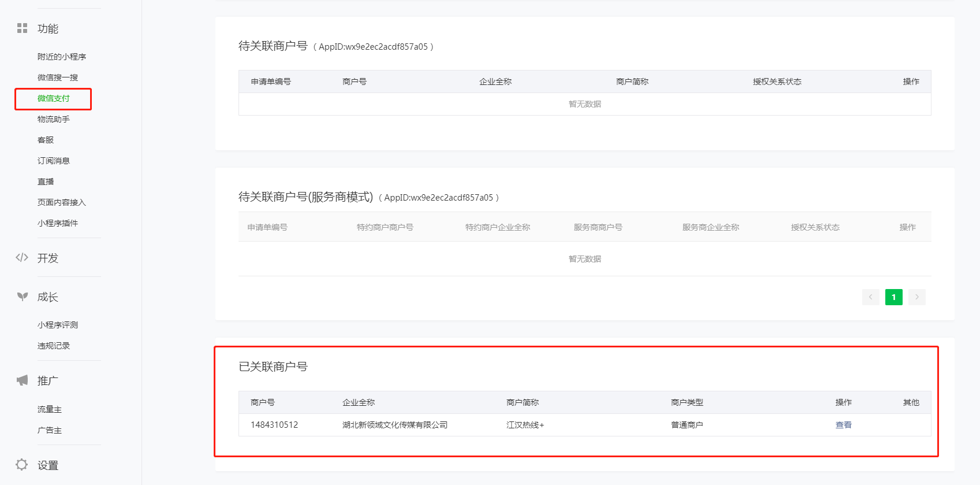Click 其他 column header
Image resolution: width=980 pixels, height=485 pixels.
click(911, 402)
